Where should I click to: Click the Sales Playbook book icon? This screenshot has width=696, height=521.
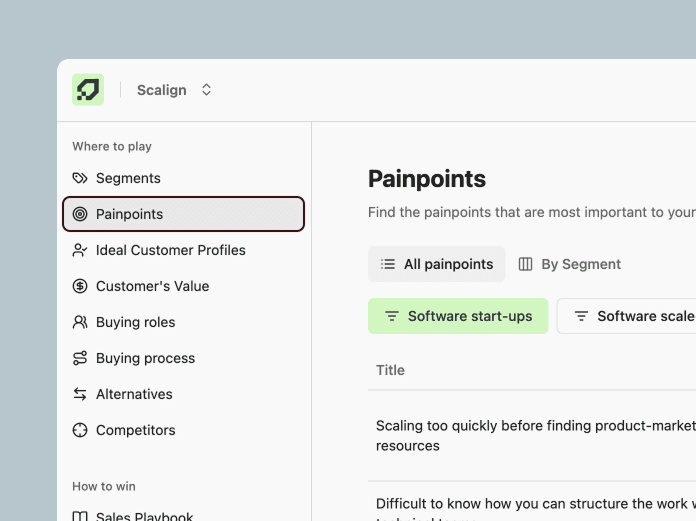pyautogui.click(x=80, y=517)
